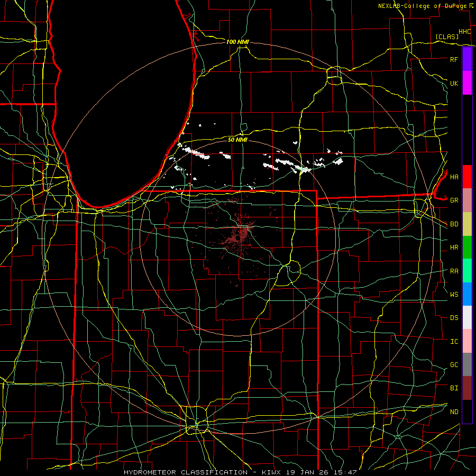
Task: Click the IC legend label
Action: click(x=454, y=341)
